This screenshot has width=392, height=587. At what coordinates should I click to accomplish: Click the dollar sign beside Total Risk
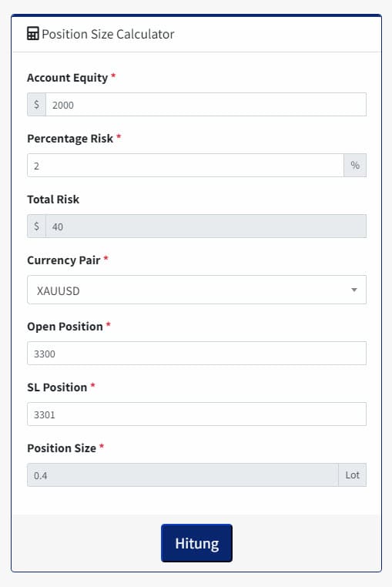tap(37, 226)
